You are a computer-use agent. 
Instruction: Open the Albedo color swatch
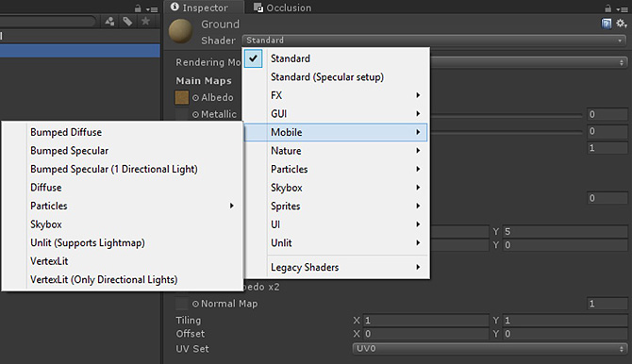[x=182, y=97]
